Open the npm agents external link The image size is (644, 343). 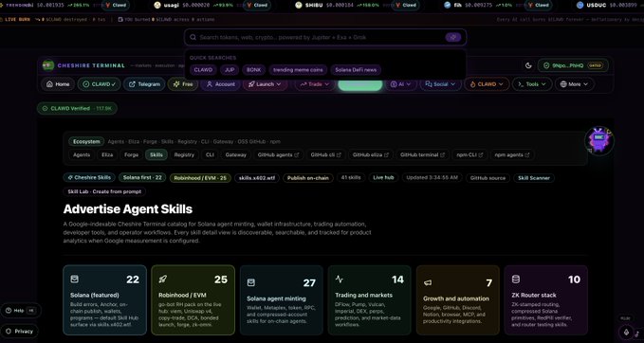[512, 155]
